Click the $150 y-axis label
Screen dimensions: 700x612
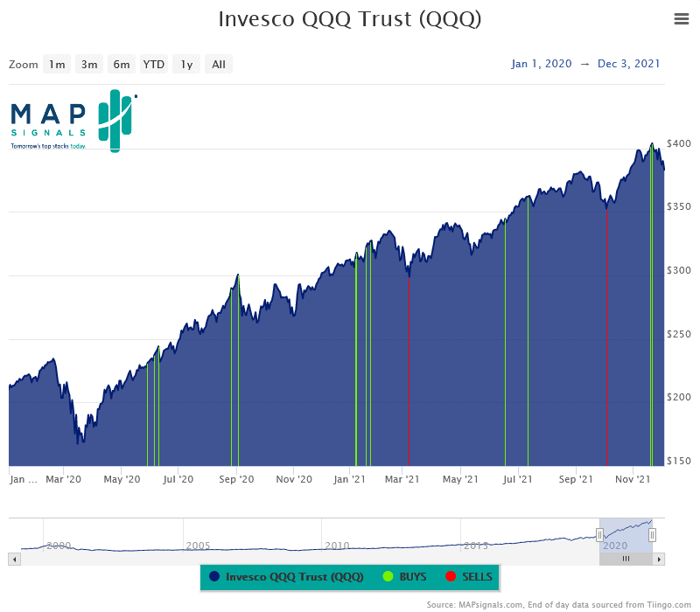[679, 461]
